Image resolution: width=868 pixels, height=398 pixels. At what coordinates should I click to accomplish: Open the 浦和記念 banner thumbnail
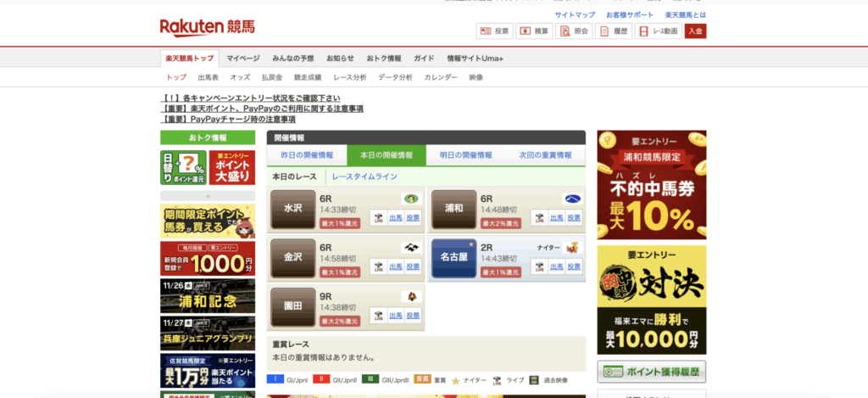(207, 296)
